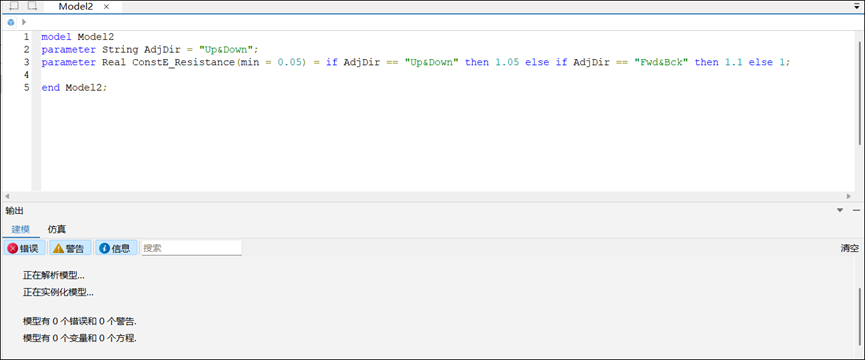Open the 仿真 output tab
The image size is (865, 360).
point(57,229)
